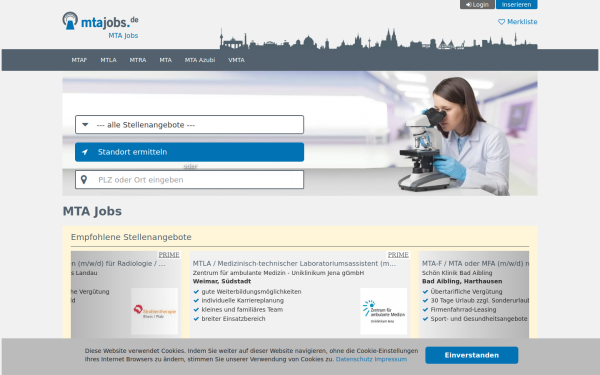Click kleines und familiäres Team text
Viewport: 600px width, 375px height.
pyautogui.click(x=242, y=310)
